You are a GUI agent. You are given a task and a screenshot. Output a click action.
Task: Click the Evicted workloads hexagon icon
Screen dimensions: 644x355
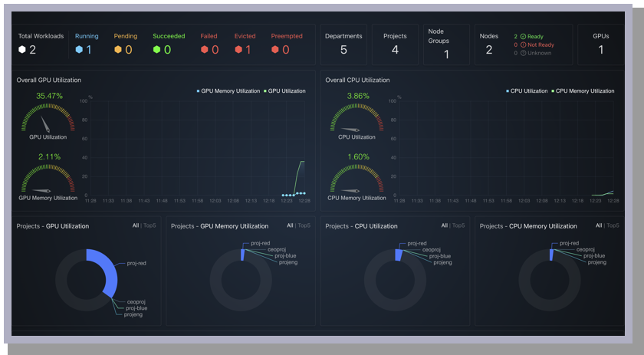point(238,49)
